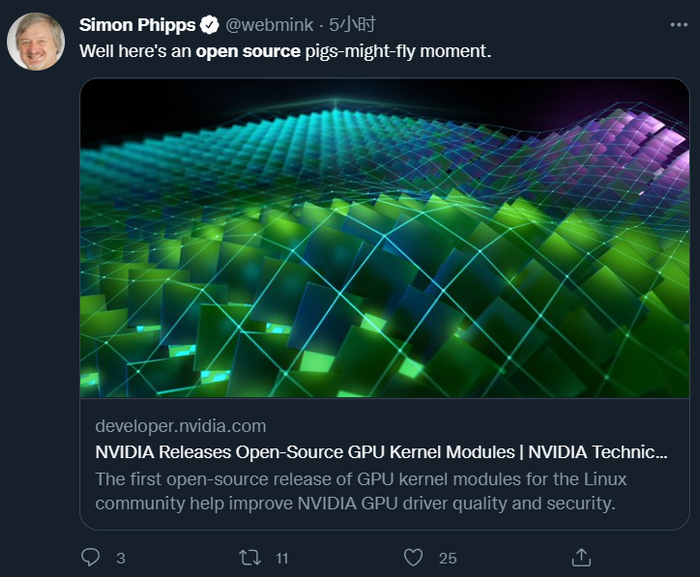Click the like count 25
Image resolution: width=700 pixels, height=577 pixels.
point(447,558)
